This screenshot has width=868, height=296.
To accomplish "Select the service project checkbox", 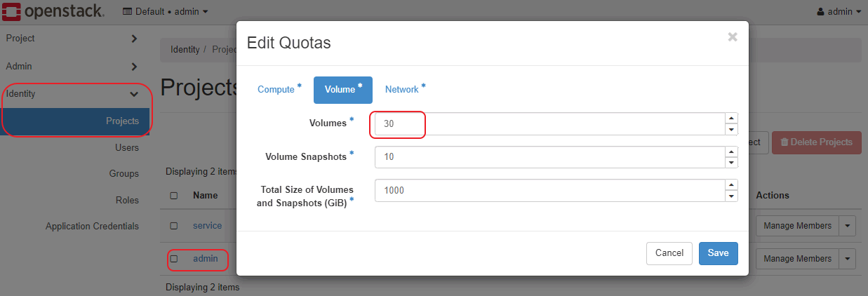I will (x=174, y=226).
